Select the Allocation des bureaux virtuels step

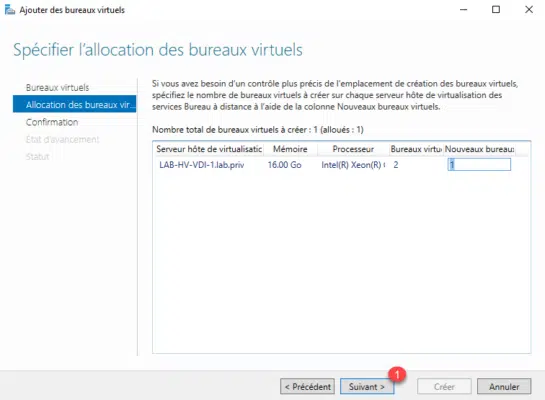tap(74, 104)
